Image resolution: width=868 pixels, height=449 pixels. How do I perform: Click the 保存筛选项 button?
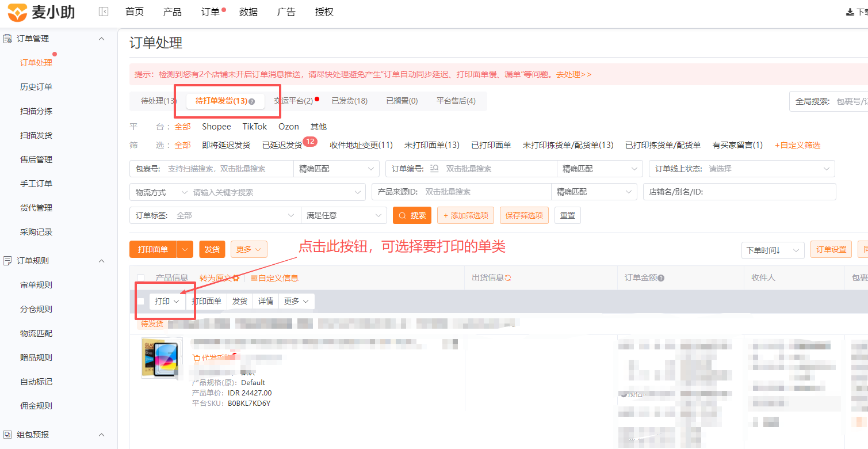pos(524,215)
